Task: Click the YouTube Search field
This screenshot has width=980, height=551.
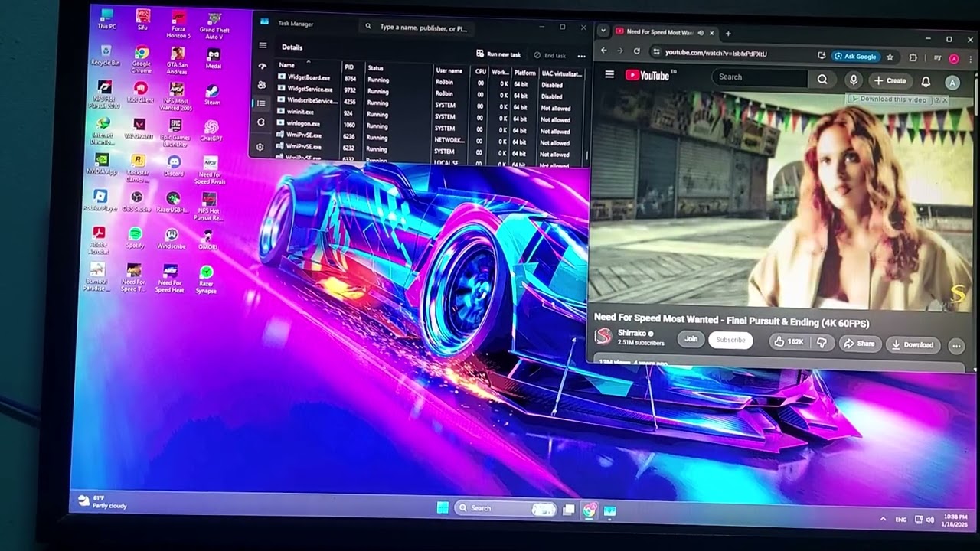Action: coord(759,77)
